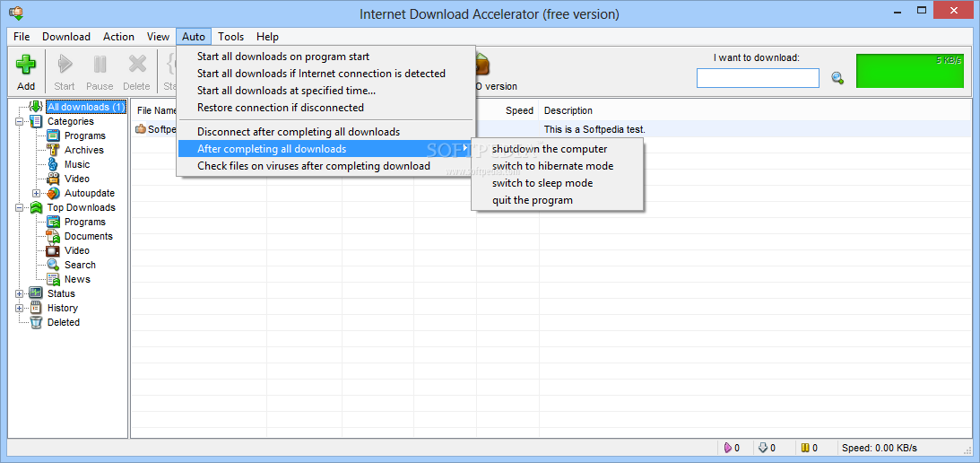
Task: Click the News newspaper icon
Action: (53, 279)
